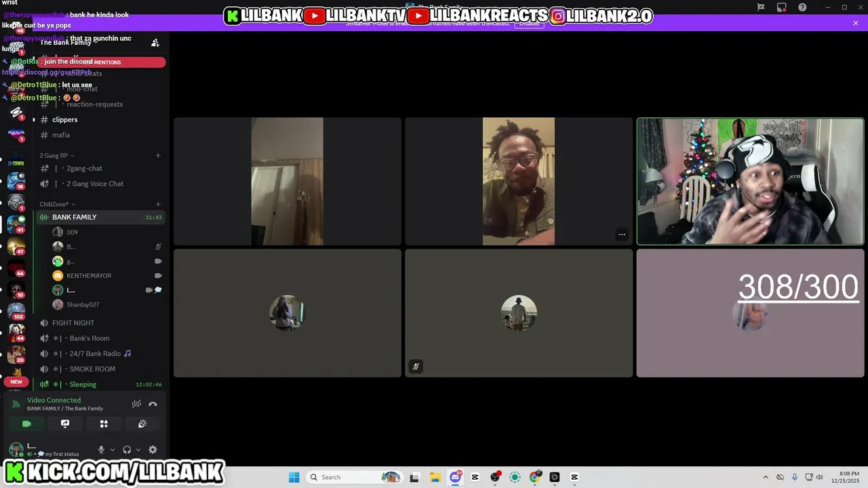The width and height of the screenshot is (868, 488).
Task: Open microphone input options dropdown arrow
Action: coord(113,449)
